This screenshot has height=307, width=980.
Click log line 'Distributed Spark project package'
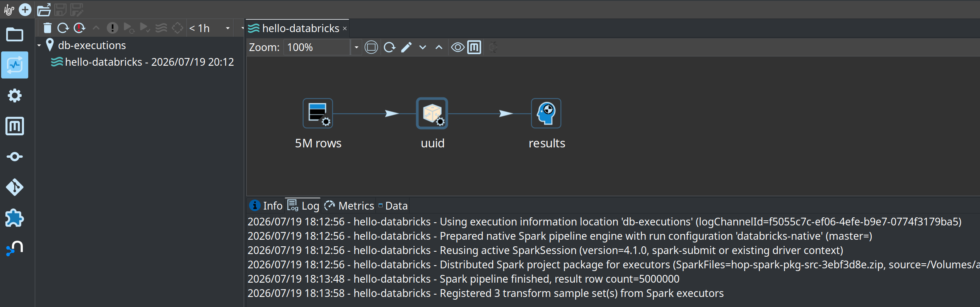click(x=613, y=264)
